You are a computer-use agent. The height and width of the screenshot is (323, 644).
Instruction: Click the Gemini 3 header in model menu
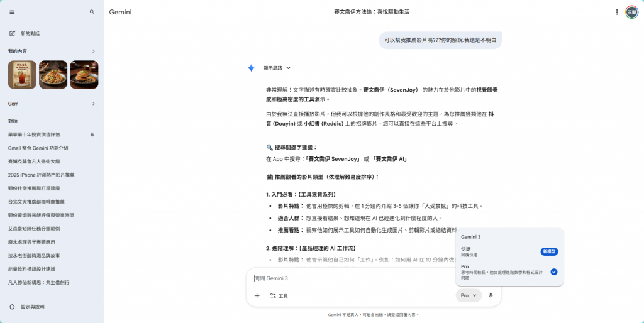pyautogui.click(x=470, y=237)
